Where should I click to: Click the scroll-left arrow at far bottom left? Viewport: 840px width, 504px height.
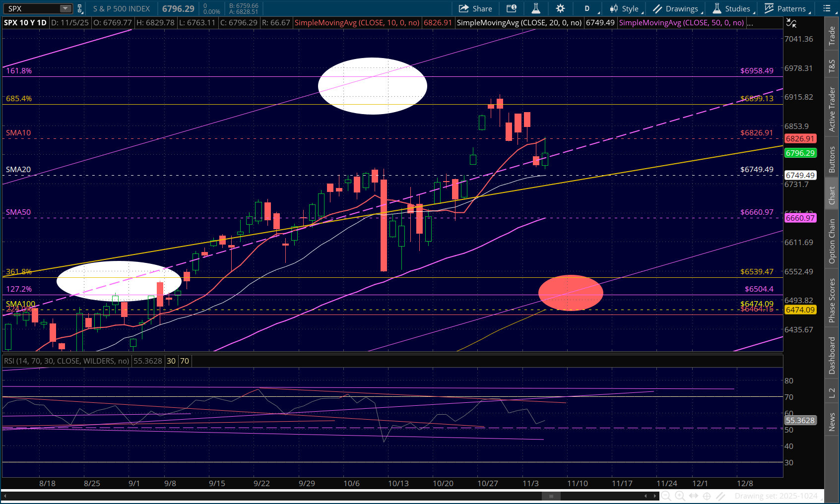pos(5,496)
